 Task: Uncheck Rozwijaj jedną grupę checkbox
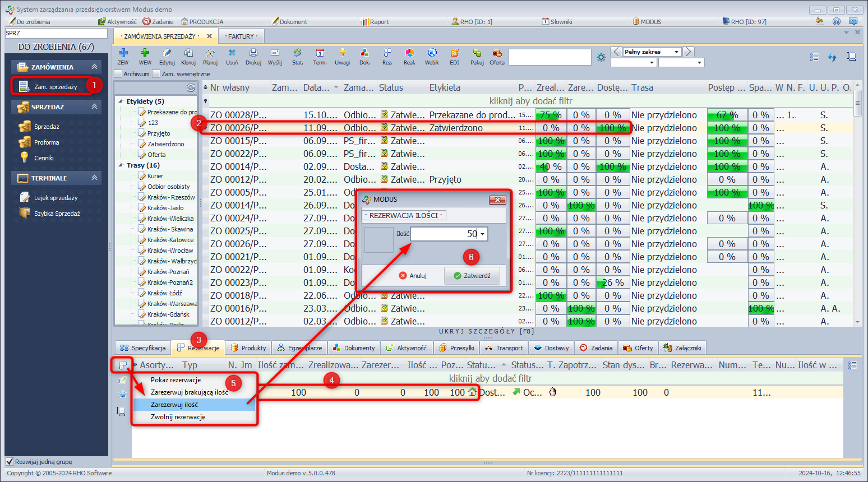(x=10, y=462)
